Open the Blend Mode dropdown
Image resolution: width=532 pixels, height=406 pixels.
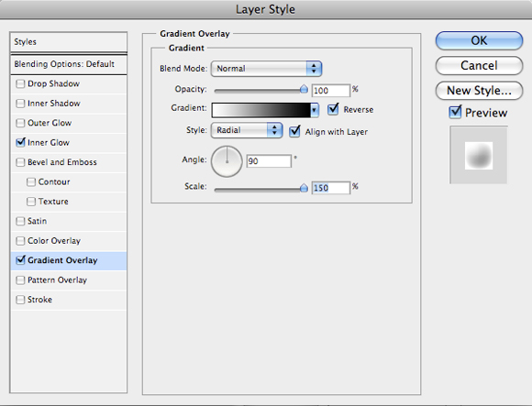(266, 69)
